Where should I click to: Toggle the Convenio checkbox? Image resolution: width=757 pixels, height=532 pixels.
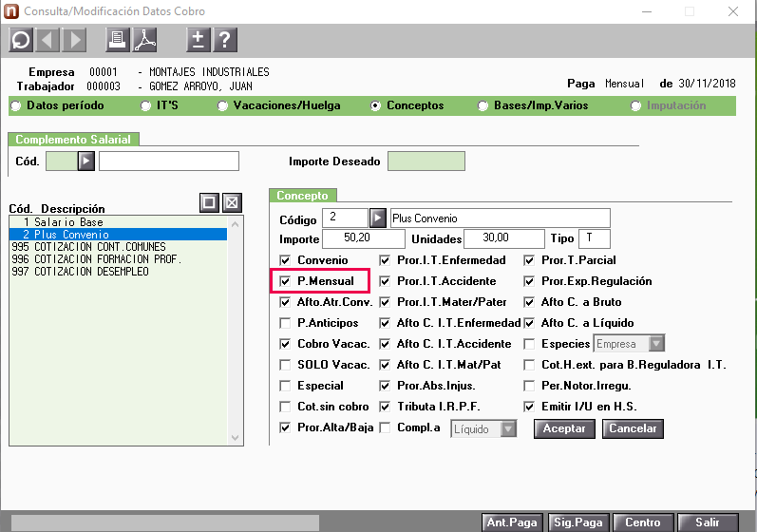coord(285,260)
